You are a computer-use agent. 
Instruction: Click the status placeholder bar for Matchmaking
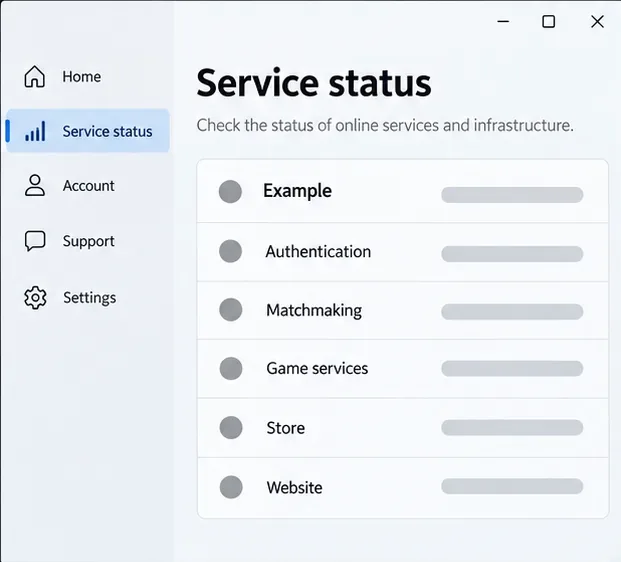[512, 312]
